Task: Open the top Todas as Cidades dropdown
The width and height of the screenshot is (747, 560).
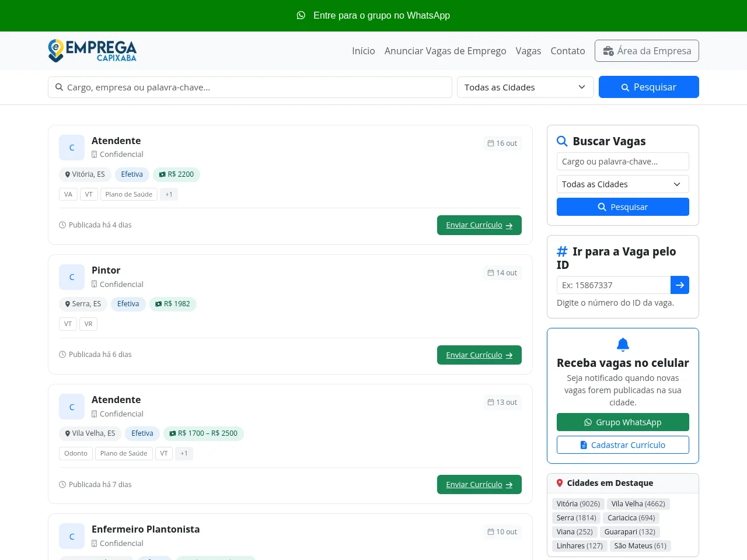Action: (x=525, y=87)
